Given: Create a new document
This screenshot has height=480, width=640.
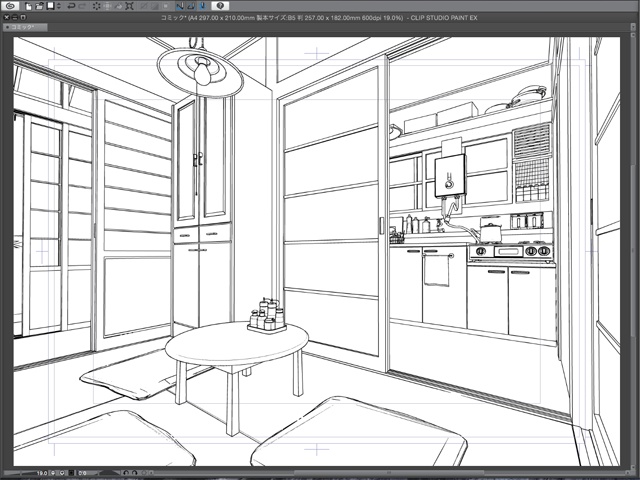Looking at the screenshot, I should tap(28, 6).
